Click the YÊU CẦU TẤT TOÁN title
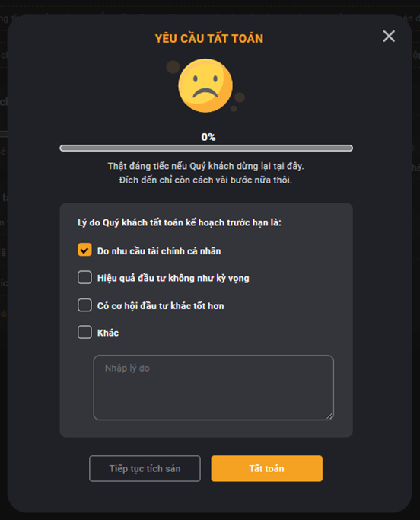Image resolution: width=420 pixels, height=520 pixels. [209, 39]
